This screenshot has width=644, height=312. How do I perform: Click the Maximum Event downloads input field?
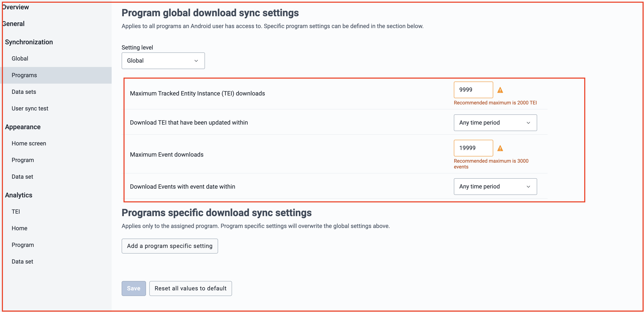[473, 148]
